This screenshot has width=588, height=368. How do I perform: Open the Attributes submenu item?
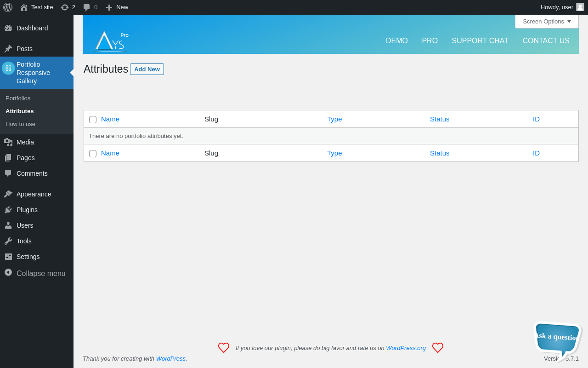(20, 111)
